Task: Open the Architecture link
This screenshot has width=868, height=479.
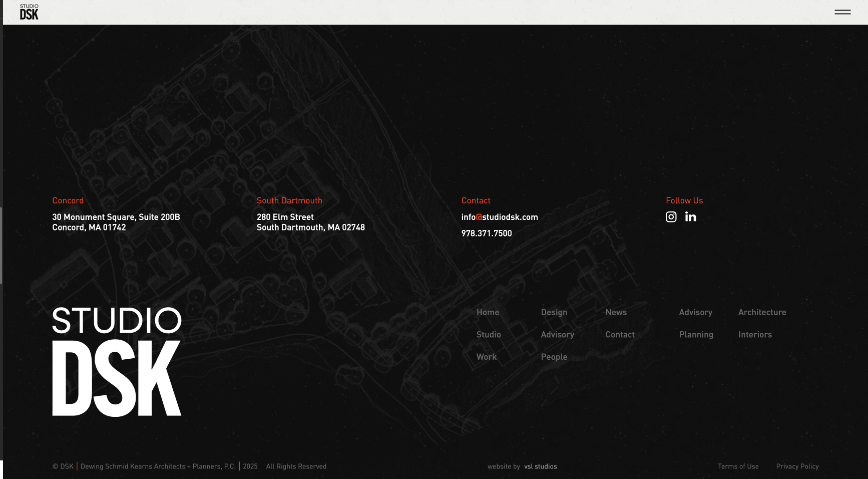Action: coord(762,312)
